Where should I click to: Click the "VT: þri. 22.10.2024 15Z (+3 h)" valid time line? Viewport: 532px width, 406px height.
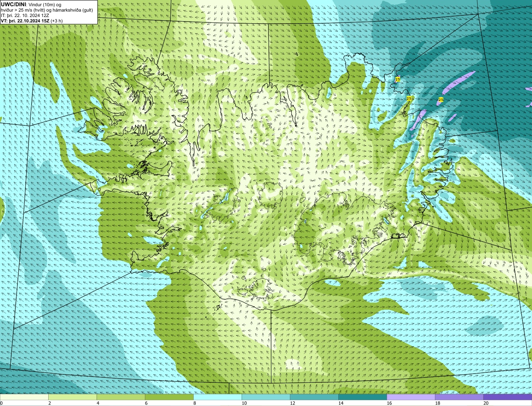32,21
